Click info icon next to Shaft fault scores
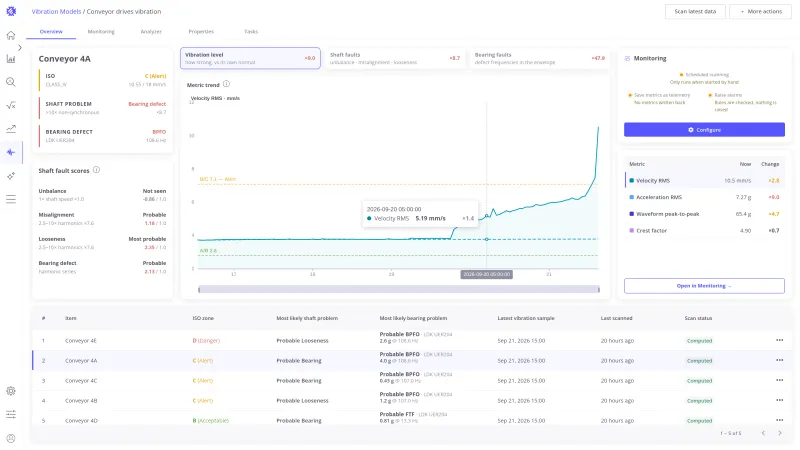800x450 pixels. point(96,170)
